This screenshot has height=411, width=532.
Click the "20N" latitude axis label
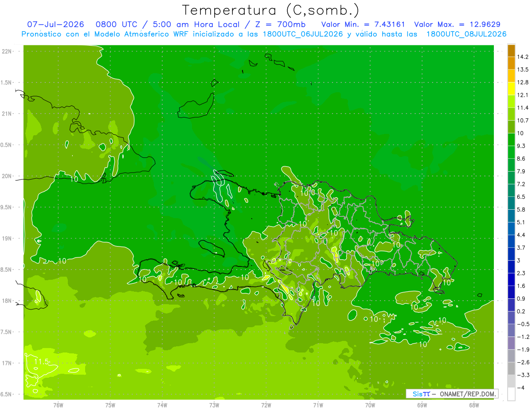tap(7, 176)
